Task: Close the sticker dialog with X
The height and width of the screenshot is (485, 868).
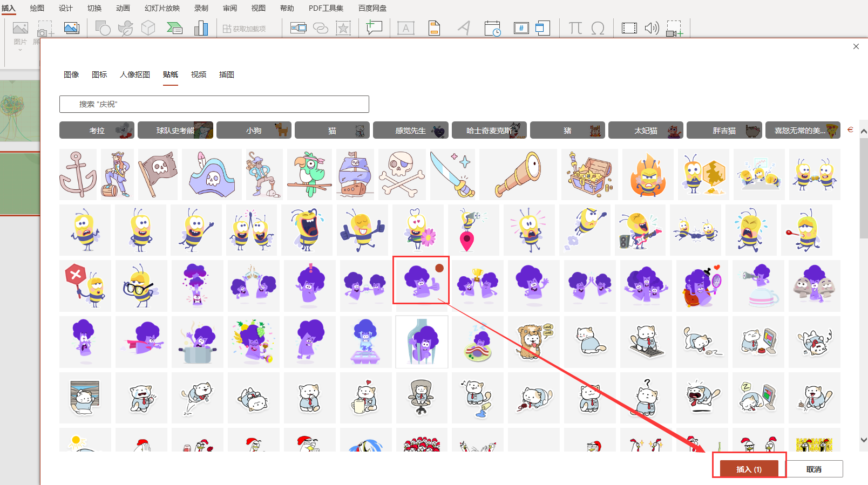Action: [x=856, y=46]
